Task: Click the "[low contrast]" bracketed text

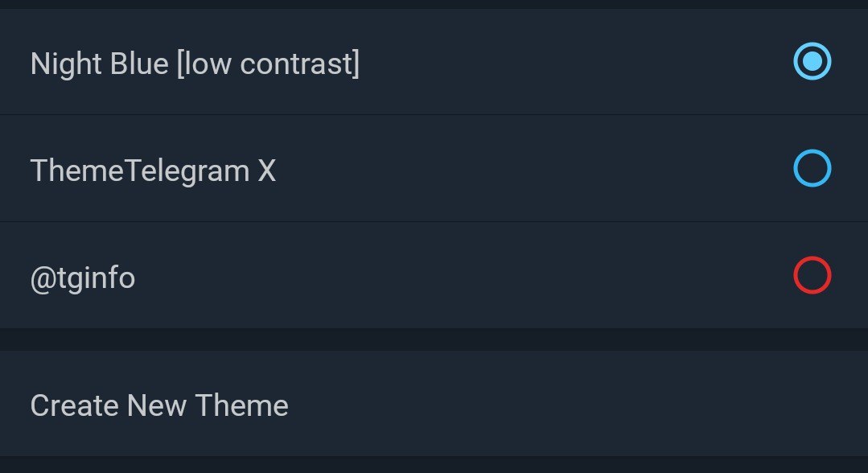Action: pyautogui.click(x=268, y=64)
